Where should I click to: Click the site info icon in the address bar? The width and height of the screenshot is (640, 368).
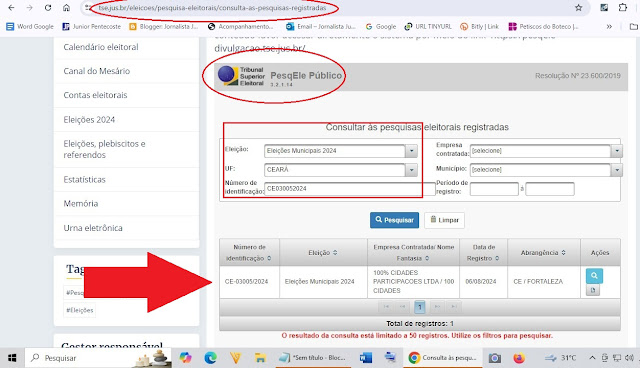tap(88, 8)
